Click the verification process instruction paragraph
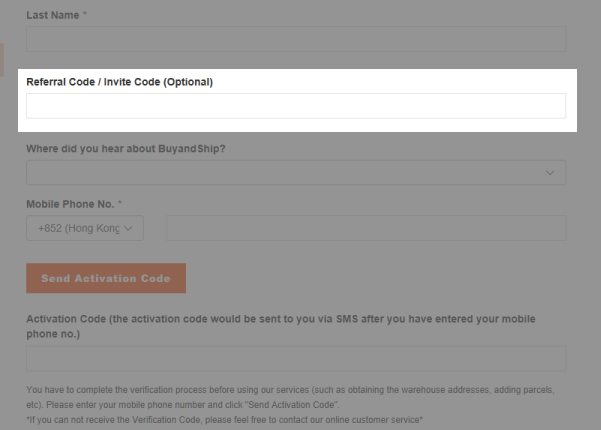 [290, 396]
